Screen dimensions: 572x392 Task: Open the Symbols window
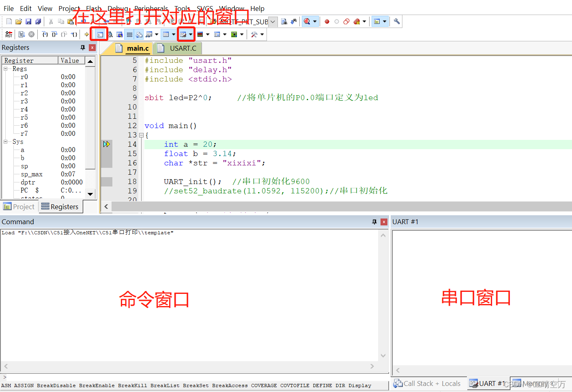pyautogui.click(x=120, y=34)
